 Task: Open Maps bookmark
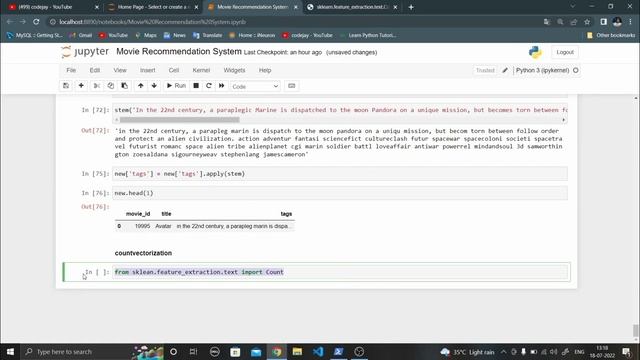pyautogui.click(x=146, y=36)
